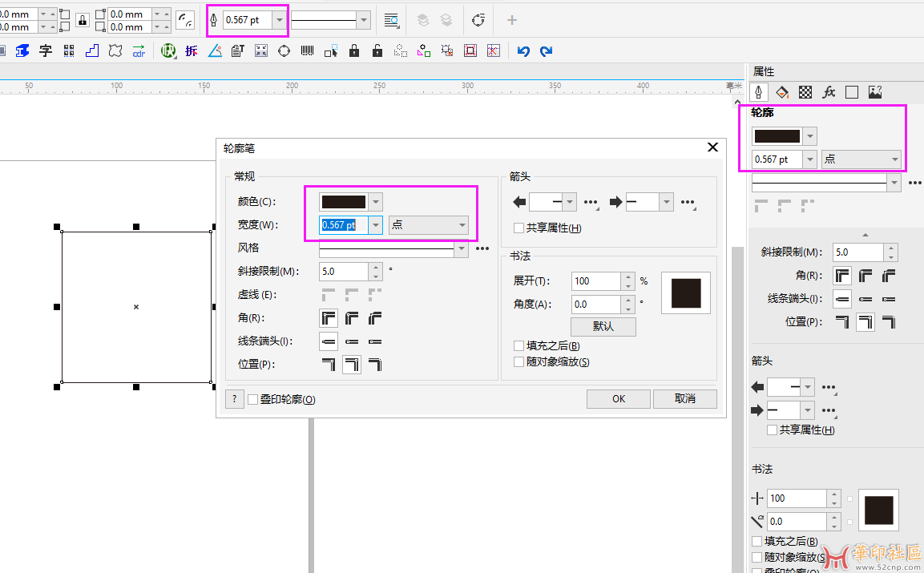
Task: Select centered outline position in dialog
Action: click(x=352, y=365)
